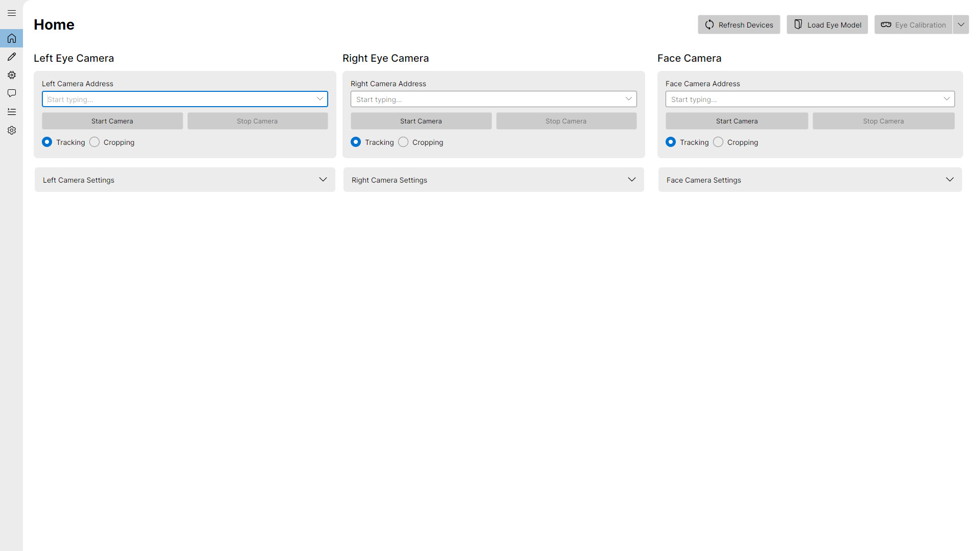The image size is (980, 551).
Task: Click the Refresh Devices button
Action: (x=739, y=25)
